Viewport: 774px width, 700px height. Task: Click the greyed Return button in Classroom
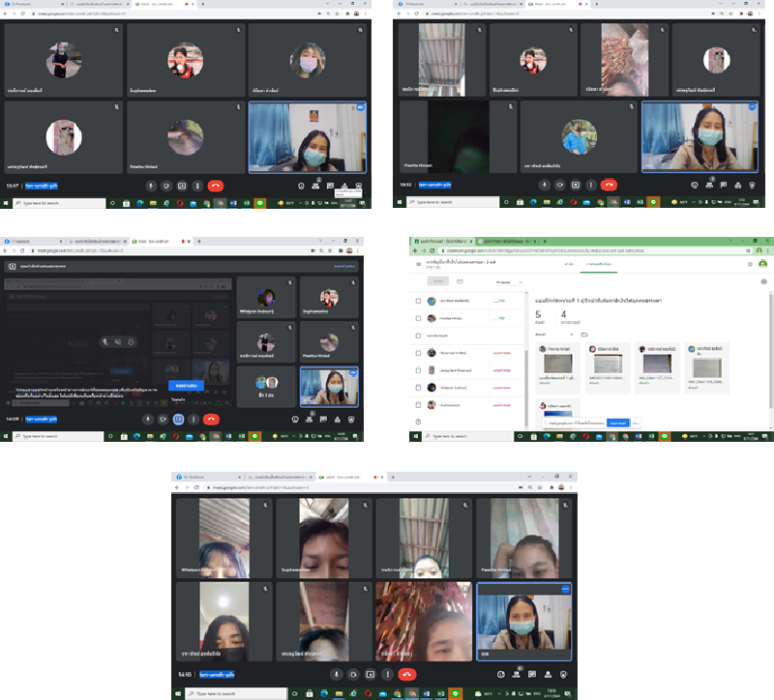point(437,282)
